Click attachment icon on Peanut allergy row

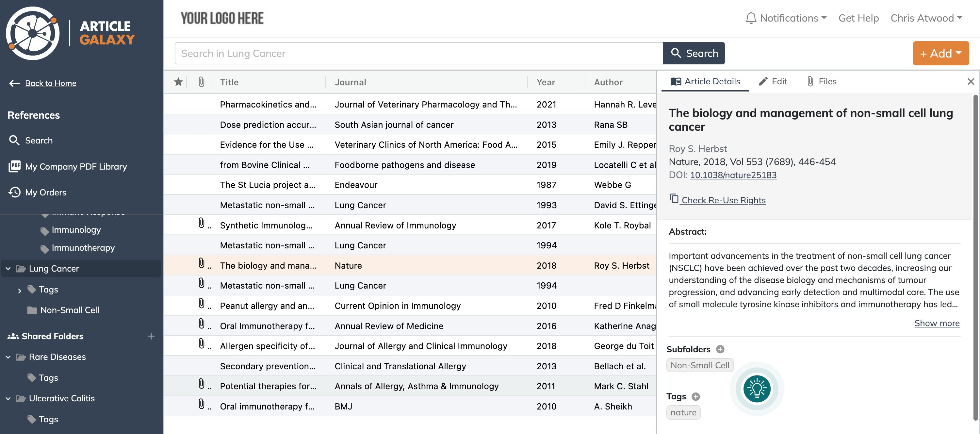[202, 303]
